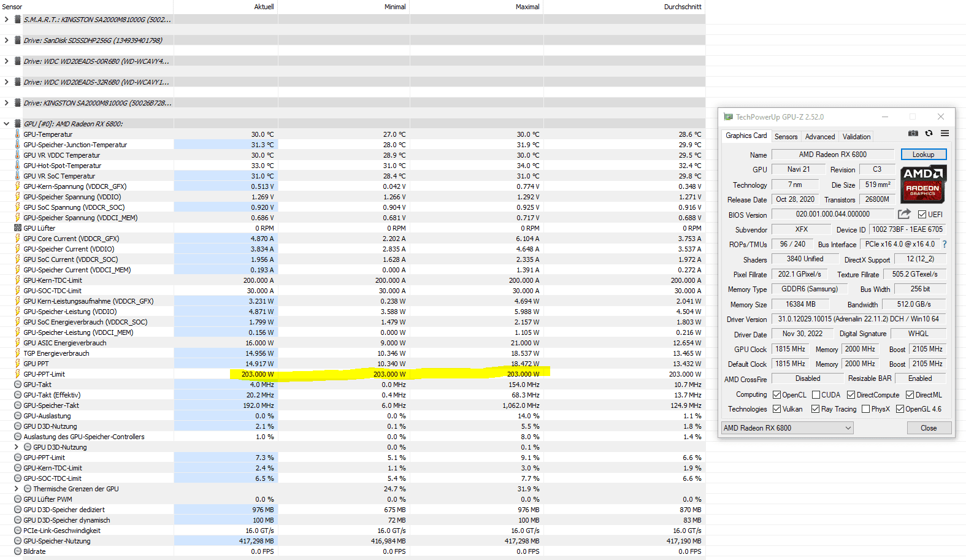The image size is (966, 560).
Task: Click the Sensor column header
Action: pos(86,7)
